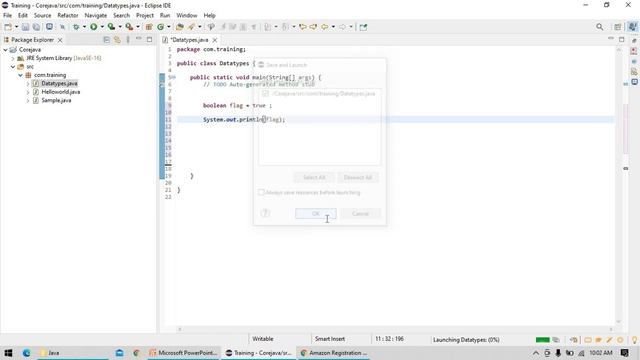Open the Back history dropdown arrow
640x360 pixels.
click(x=333, y=27)
